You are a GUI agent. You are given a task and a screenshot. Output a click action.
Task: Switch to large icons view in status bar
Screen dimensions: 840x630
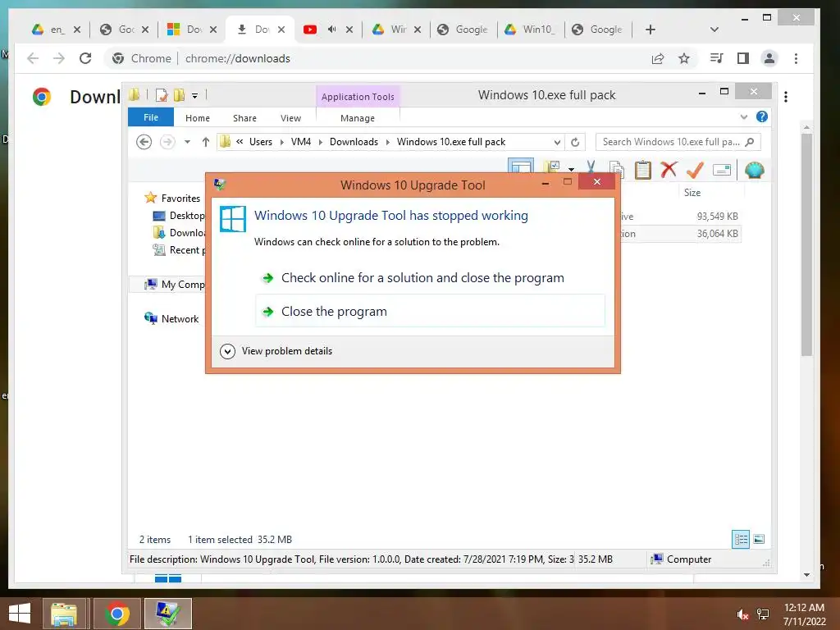coord(759,539)
